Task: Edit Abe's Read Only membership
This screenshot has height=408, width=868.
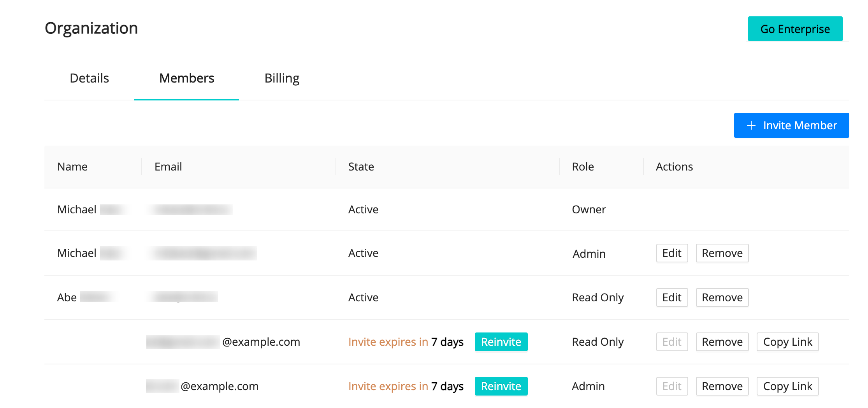Action: pyautogui.click(x=672, y=297)
